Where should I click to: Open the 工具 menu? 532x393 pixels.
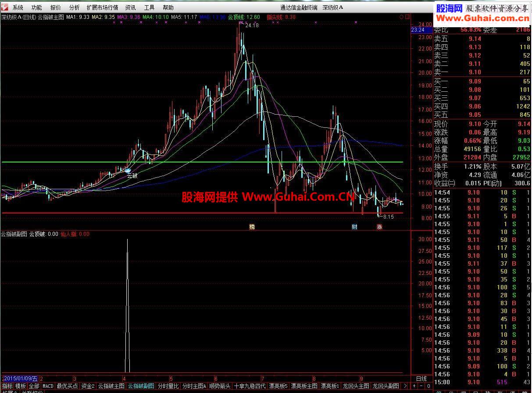pyautogui.click(x=149, y=7)
